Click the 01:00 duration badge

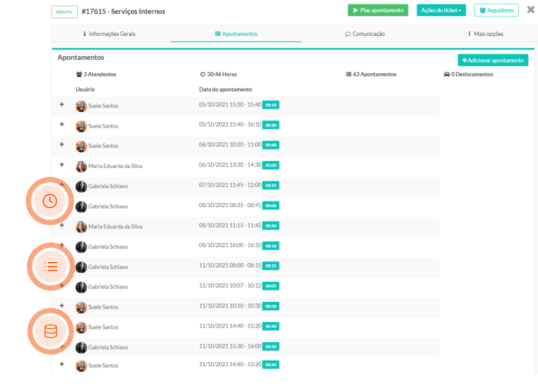click(271, 165)
